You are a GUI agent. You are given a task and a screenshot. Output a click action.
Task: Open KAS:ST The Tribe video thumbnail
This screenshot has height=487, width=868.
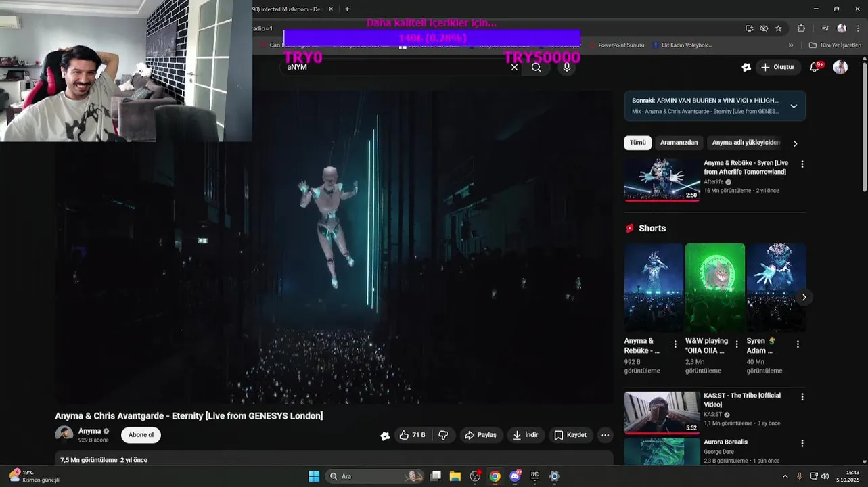click(662, 413)
